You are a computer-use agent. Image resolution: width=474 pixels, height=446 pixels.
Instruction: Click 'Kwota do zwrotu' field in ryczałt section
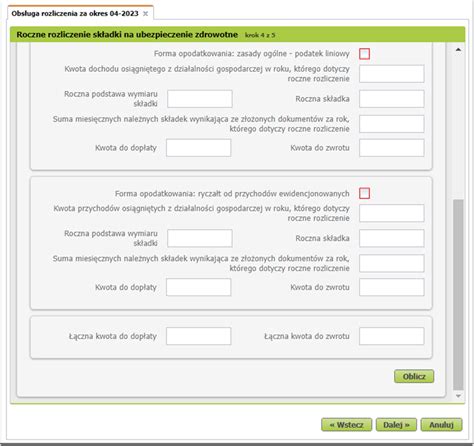click(392, 287)
